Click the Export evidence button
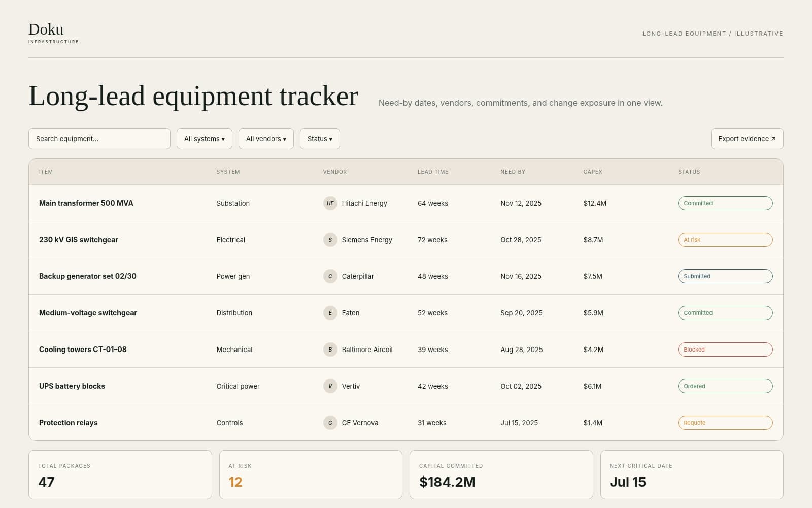 pos(747,139)
